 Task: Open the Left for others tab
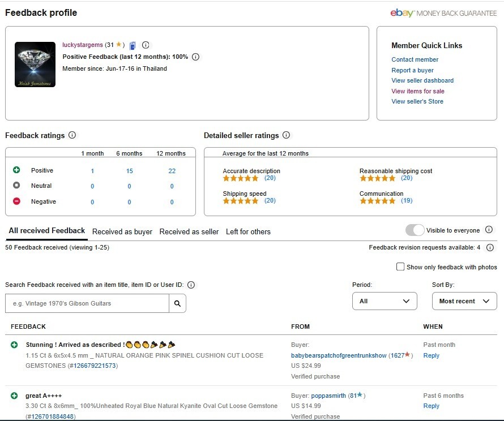248,231
